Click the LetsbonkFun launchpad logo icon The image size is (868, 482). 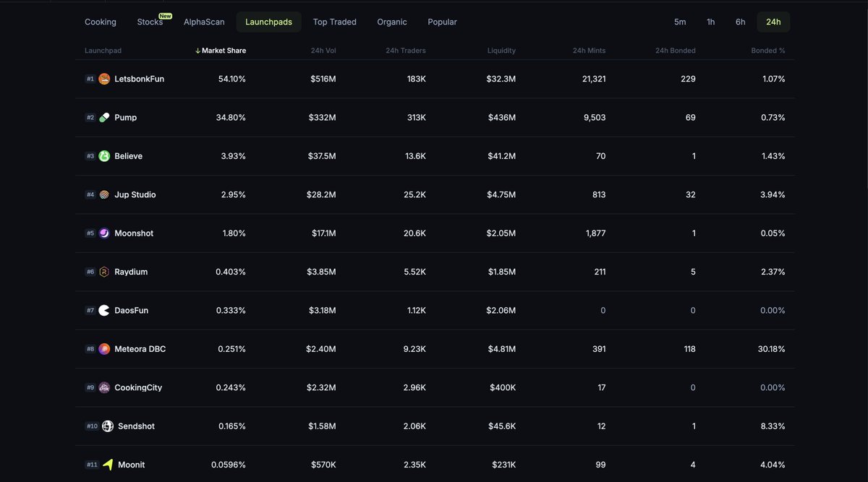[x=104, y=79]
